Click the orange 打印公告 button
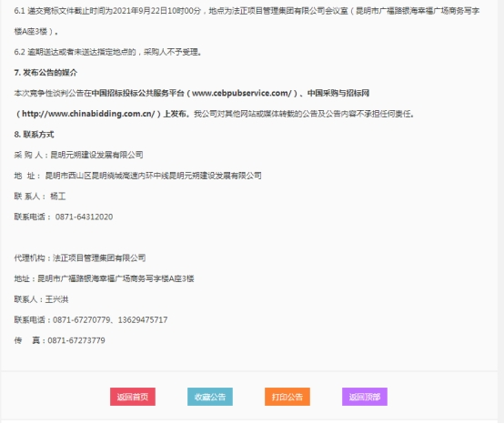504x424 pixels. (287, 397)
